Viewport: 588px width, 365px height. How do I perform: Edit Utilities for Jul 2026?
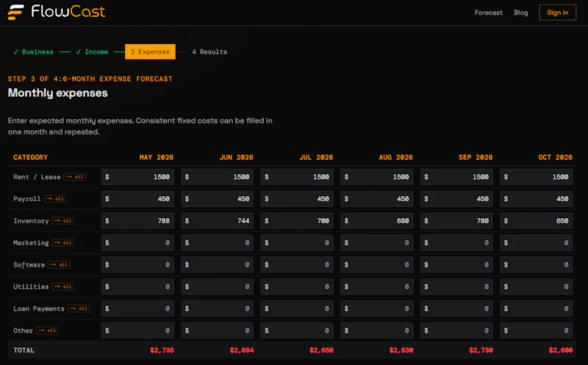point(297,286)
